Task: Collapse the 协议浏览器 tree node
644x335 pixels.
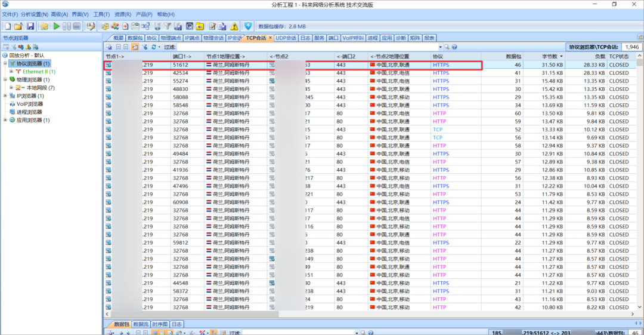Action: pos(5,63)
